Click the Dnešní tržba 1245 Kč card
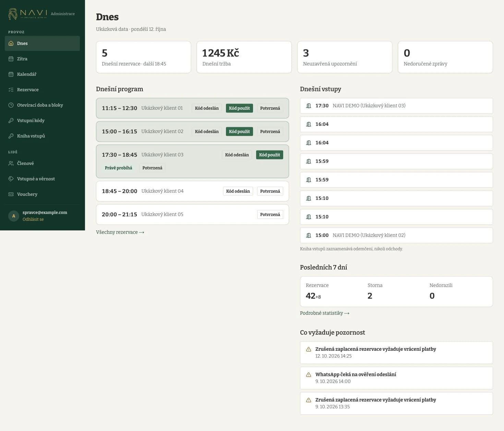The height and width of the screenshot is (431, 504). [x=244, y=57]
